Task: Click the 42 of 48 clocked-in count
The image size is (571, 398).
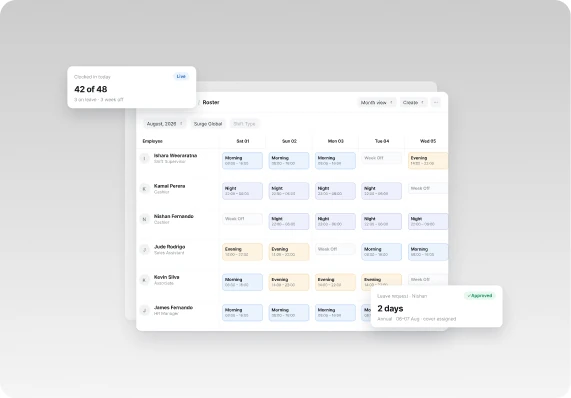Action: 91,89
